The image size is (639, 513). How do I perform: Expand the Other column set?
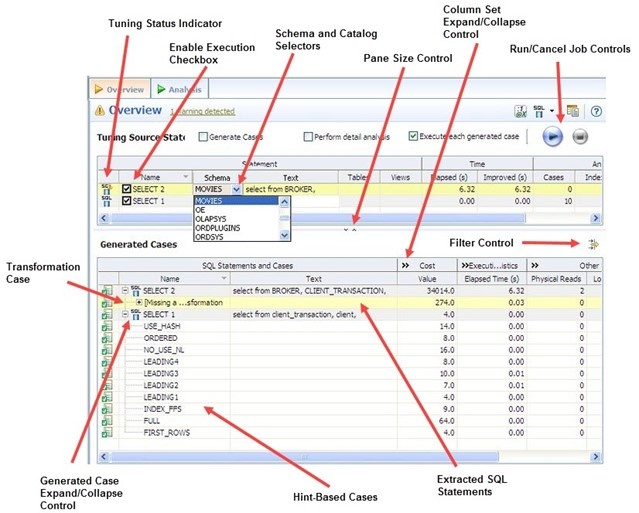(535, 266)
